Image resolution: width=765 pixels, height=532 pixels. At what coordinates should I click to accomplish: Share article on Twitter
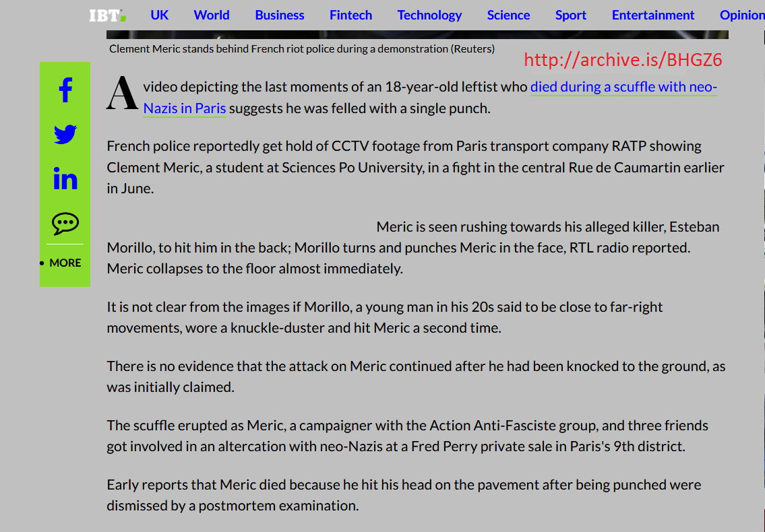(x=65, y=134)
